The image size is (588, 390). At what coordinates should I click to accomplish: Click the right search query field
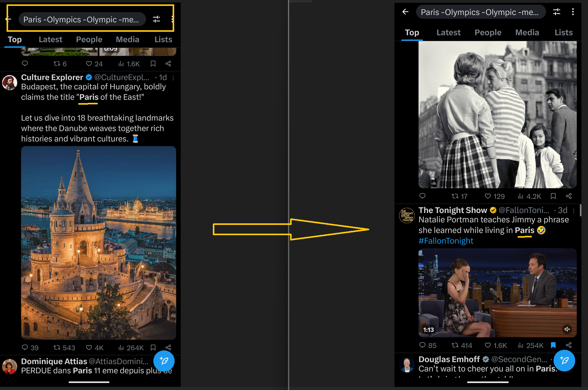coord(481,12)
